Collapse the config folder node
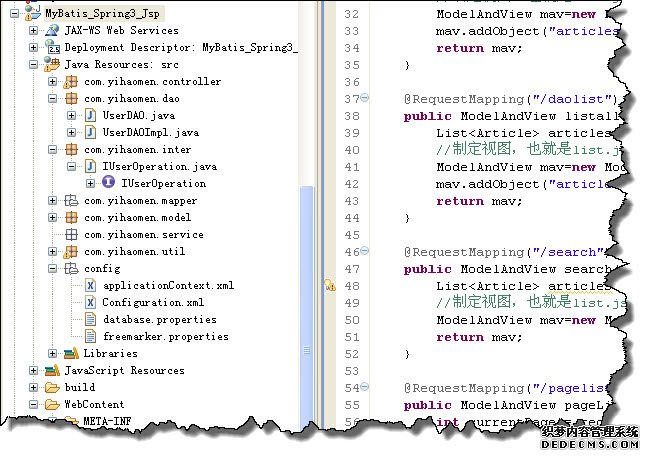 pos(53,268)
